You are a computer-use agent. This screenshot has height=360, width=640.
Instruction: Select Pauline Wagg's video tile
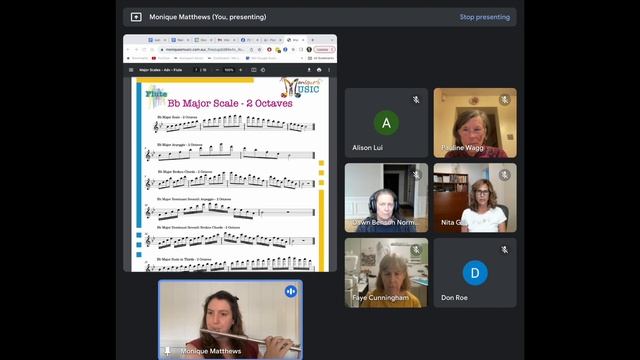[475, 123]
